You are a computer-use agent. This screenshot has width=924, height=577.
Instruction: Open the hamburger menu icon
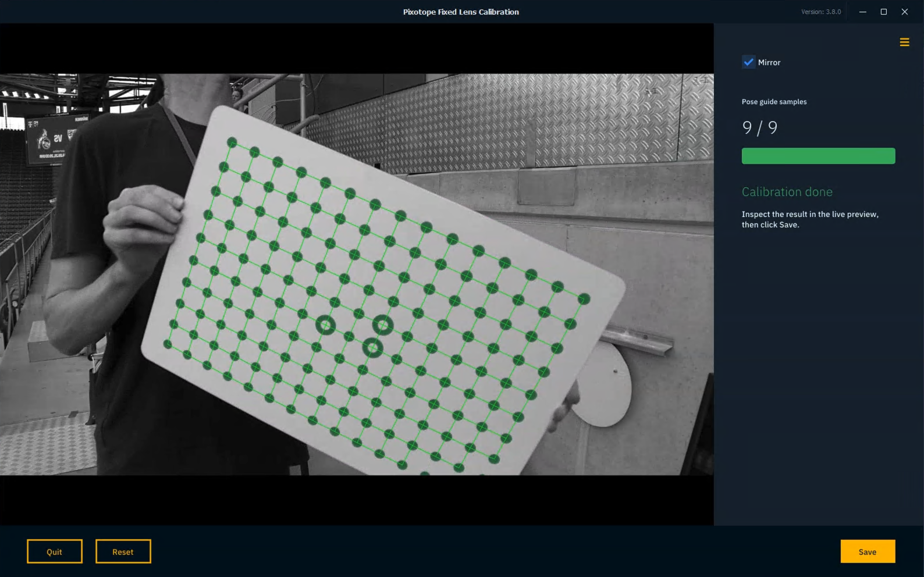click(904, 42)
